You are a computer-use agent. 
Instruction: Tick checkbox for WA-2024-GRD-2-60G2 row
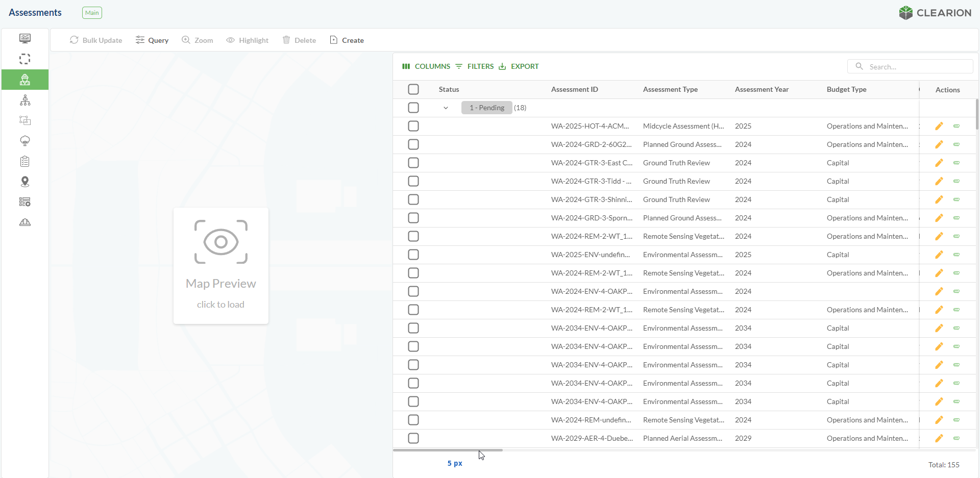tap(413, 144)
